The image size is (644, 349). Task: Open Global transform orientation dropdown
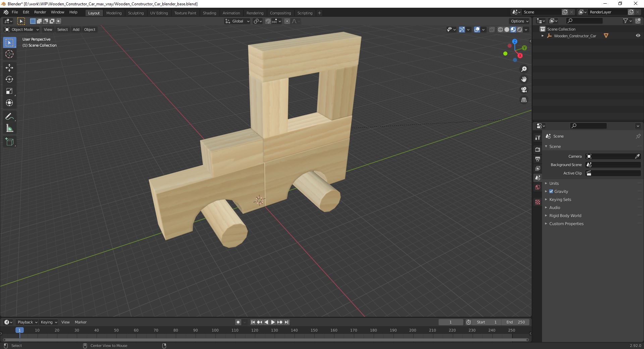(237, 21)
